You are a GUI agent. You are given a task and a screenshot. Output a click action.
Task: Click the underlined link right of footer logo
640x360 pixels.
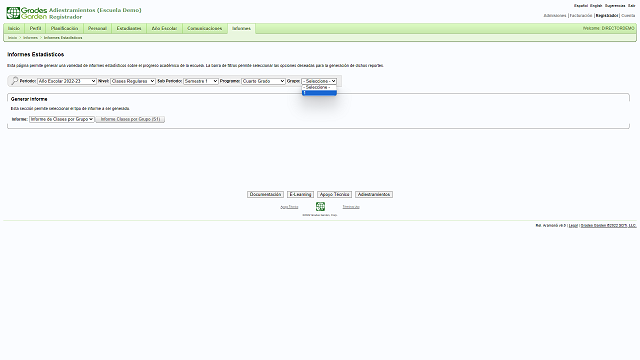[x=351, y=207]
